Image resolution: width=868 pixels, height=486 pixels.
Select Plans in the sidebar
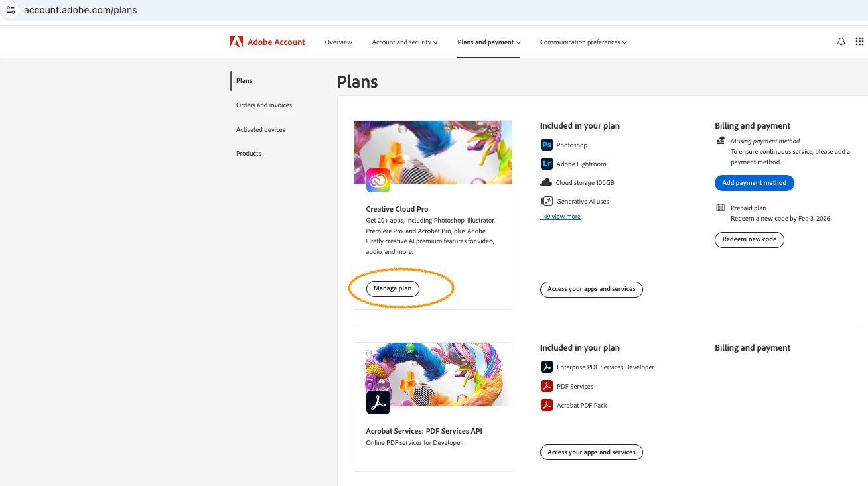[244, 81]
